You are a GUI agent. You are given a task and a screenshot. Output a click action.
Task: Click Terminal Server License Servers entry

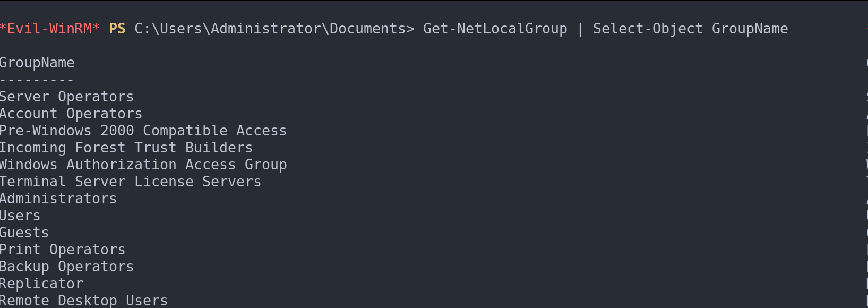coord(131,182)
